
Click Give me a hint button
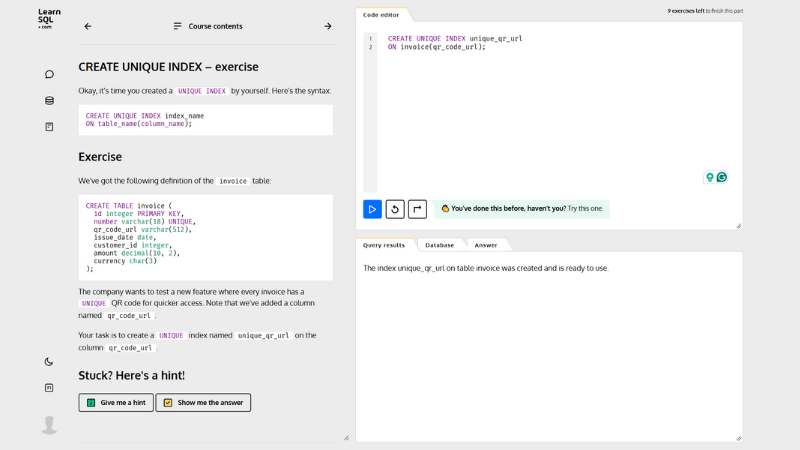(116, 403)
